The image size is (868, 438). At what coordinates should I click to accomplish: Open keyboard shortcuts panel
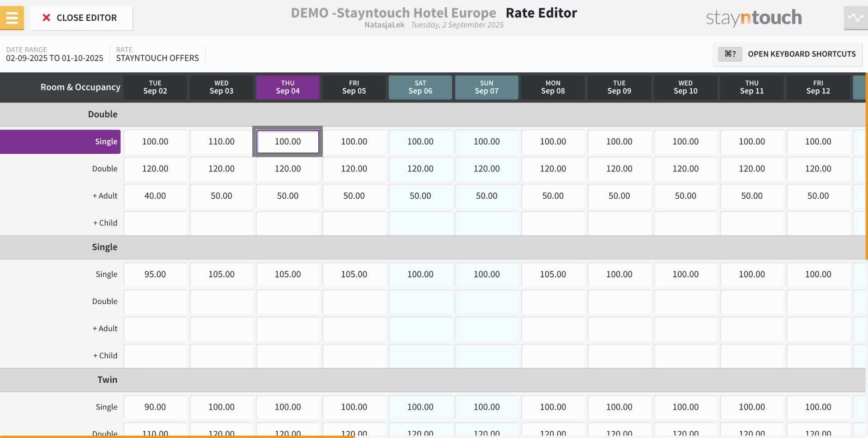(x=788, y=54)
